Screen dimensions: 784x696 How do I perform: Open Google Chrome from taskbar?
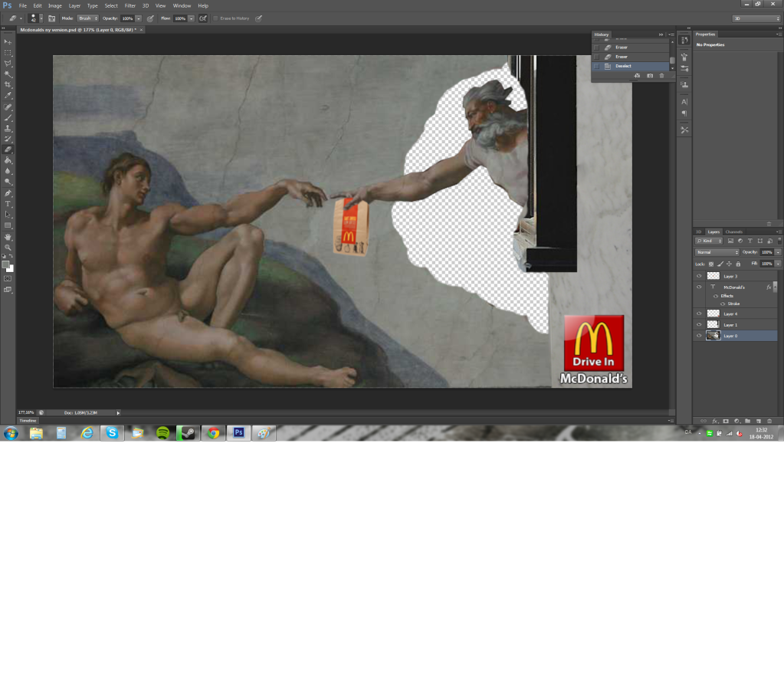(214, 433)
